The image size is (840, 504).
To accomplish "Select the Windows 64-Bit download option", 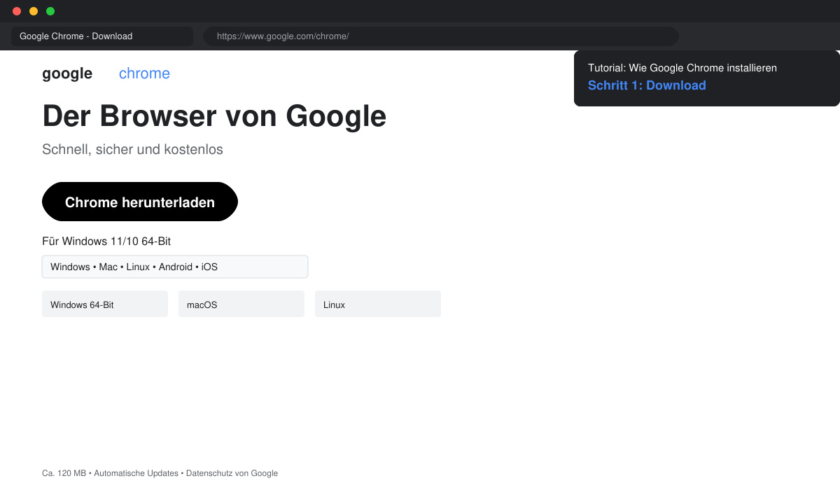I will pos(105,304).
